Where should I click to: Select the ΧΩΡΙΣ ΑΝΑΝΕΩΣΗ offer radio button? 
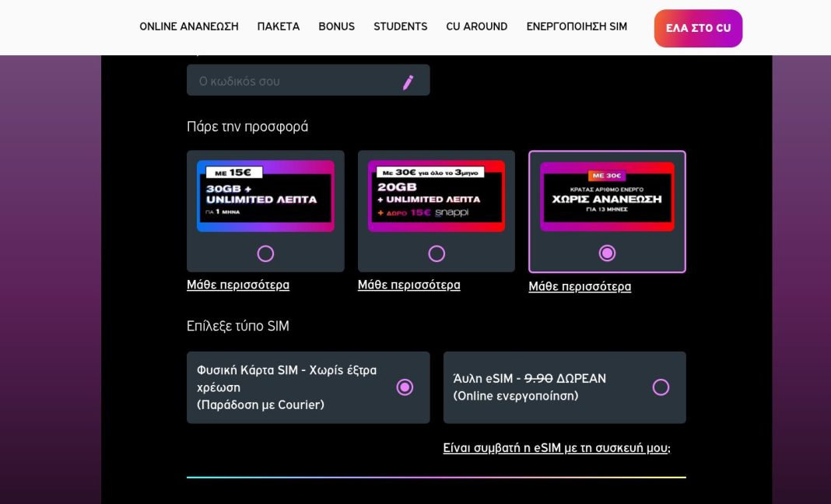click(607, 253)
